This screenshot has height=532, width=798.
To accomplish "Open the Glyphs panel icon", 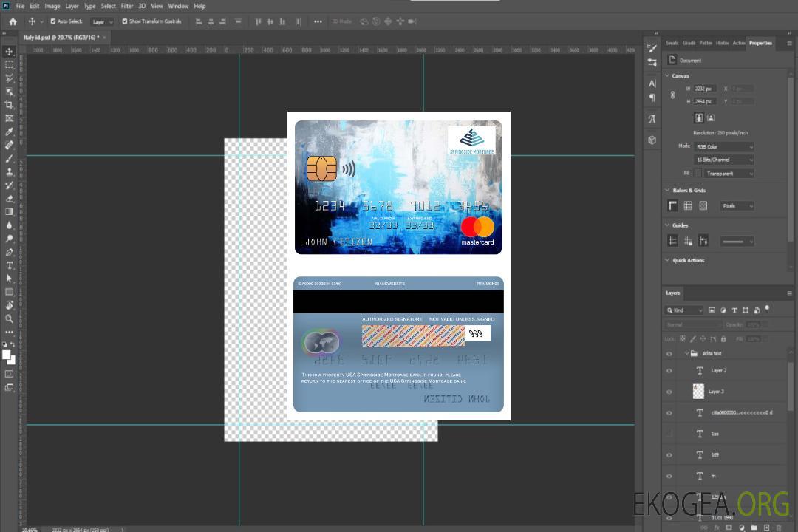I will (x=652, y=119).
